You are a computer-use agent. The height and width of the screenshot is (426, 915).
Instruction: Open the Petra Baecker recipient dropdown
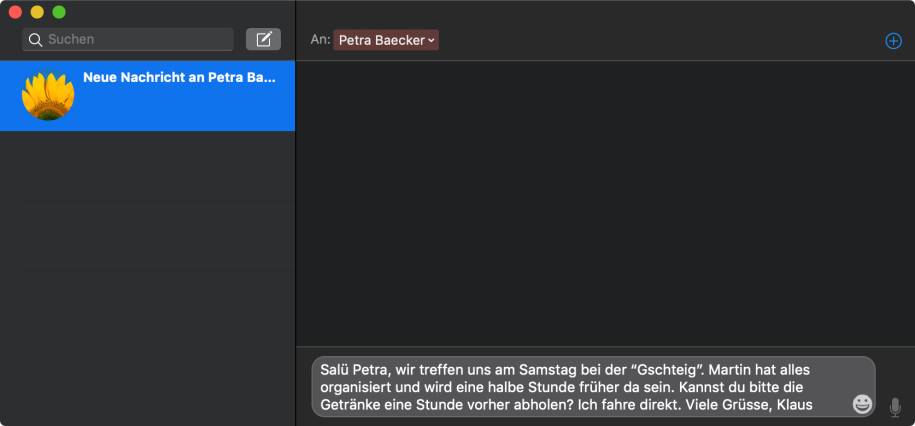[x=386, y=40]
